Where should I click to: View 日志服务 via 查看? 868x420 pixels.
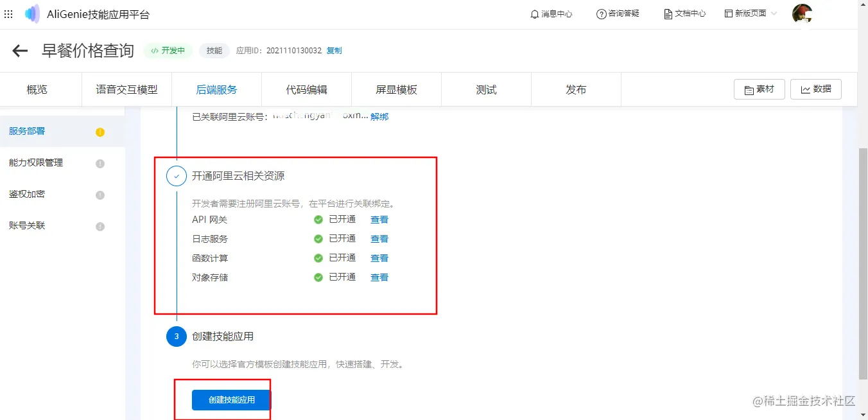[x=379, y=239]
